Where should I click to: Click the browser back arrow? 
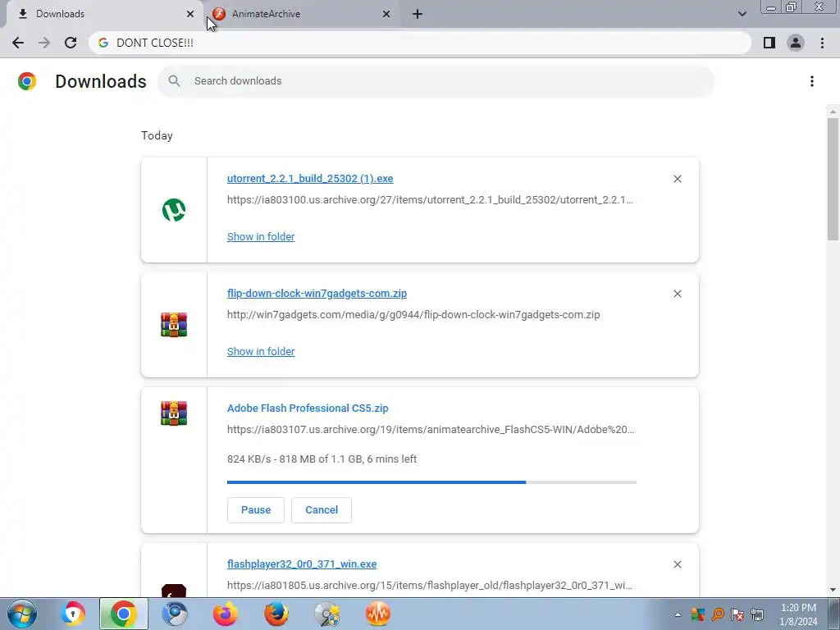coord(18,43)
